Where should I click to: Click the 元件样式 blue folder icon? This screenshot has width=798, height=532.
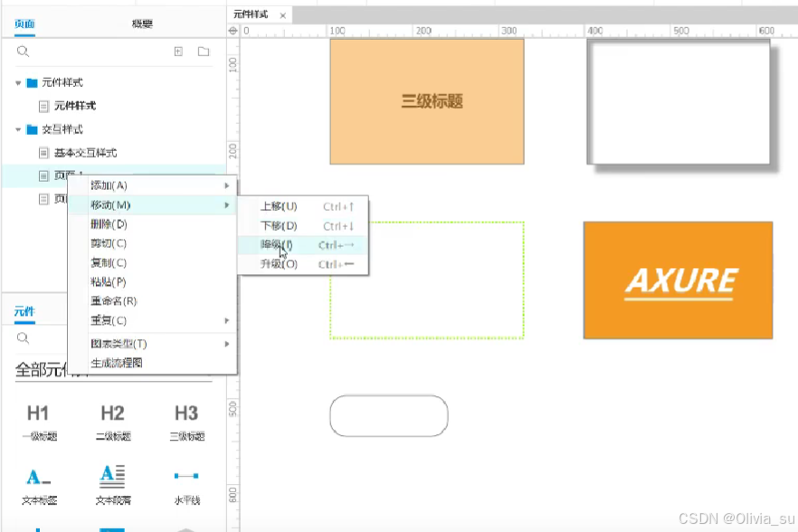(x=32, y=82)
